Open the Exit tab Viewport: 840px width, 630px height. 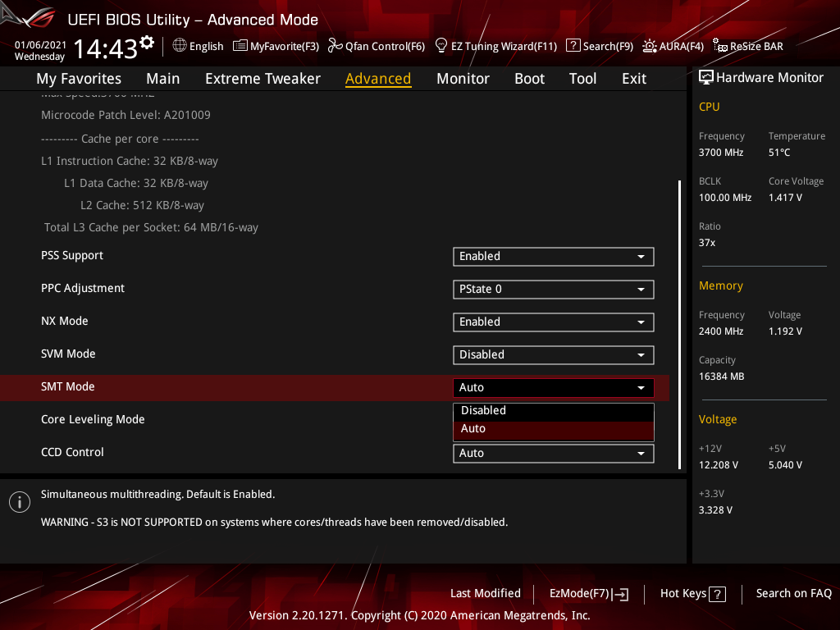(634, 79)
